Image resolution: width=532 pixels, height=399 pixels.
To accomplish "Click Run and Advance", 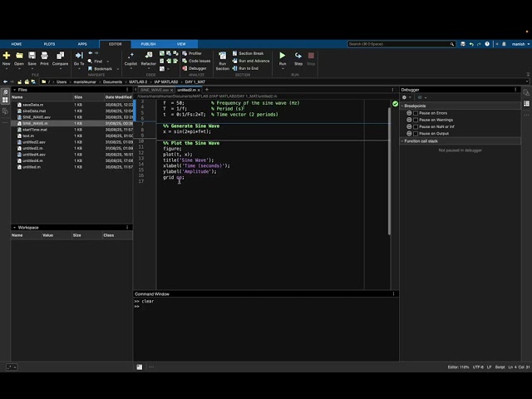I will point(251,61).
